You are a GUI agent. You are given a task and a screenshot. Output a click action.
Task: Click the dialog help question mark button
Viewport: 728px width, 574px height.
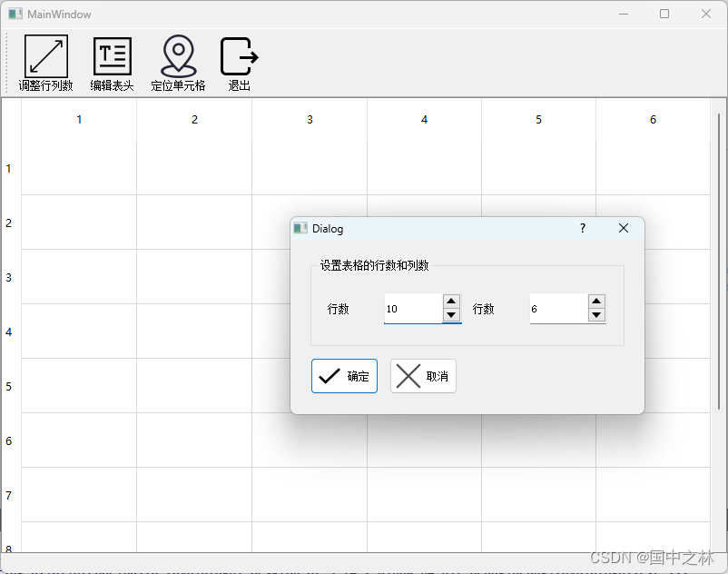583,228
